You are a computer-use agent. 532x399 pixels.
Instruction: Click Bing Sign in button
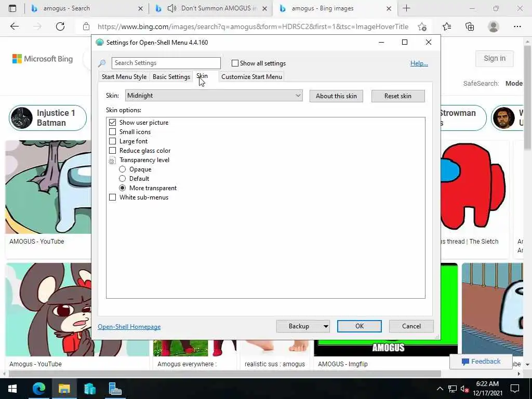(x=495, y=58)
